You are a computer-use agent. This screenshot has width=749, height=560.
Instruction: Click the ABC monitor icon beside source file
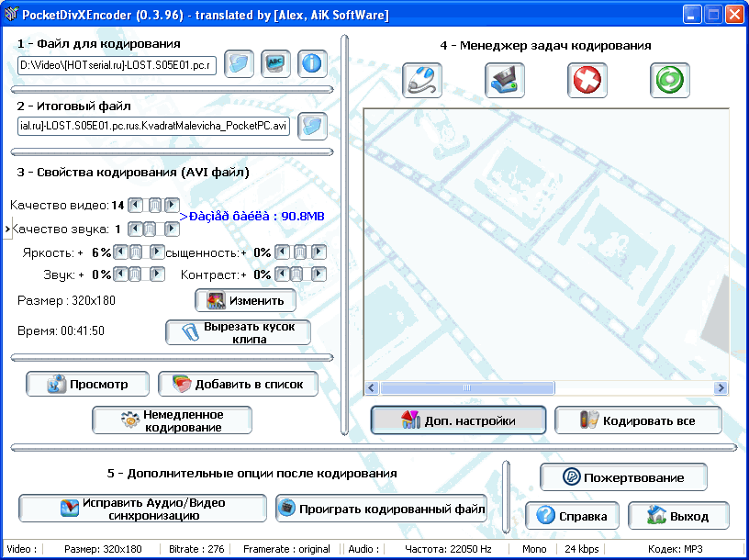point(275,63)
